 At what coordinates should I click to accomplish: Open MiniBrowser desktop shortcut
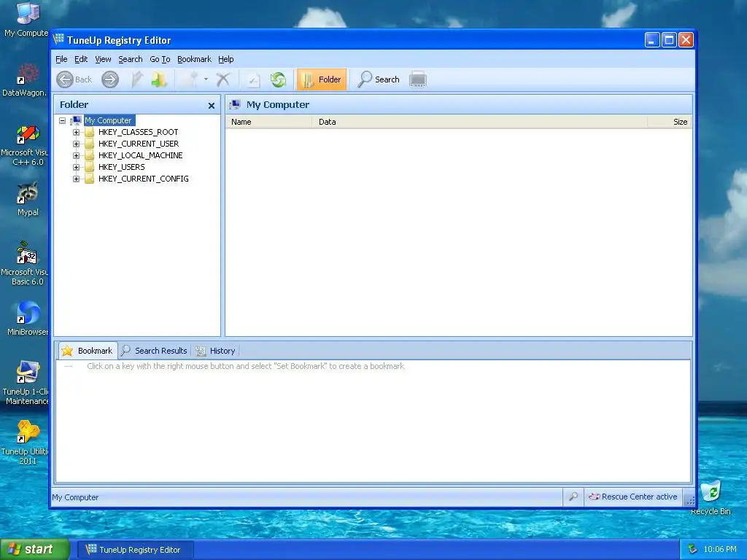point(27,318)
